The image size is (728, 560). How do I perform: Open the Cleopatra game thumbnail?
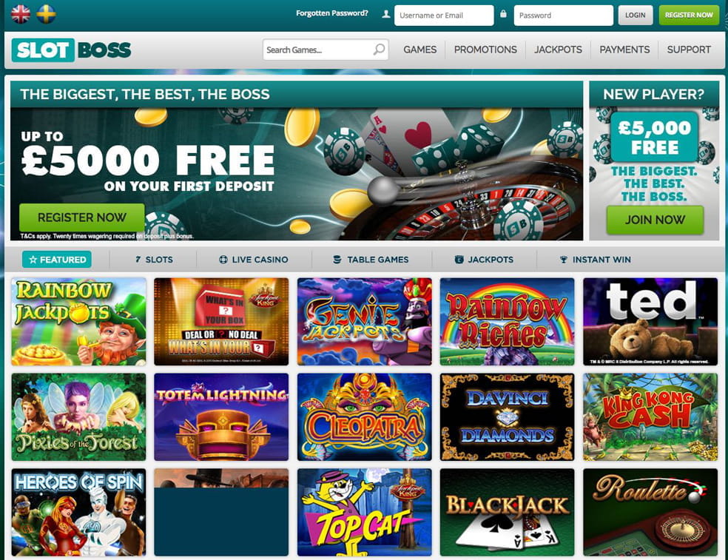[365, 417]
